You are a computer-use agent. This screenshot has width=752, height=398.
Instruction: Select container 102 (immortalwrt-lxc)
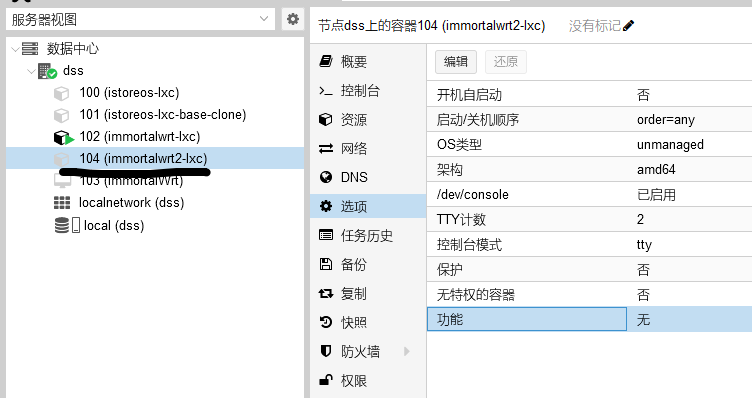pyautogui.click(x=139, y=137)
